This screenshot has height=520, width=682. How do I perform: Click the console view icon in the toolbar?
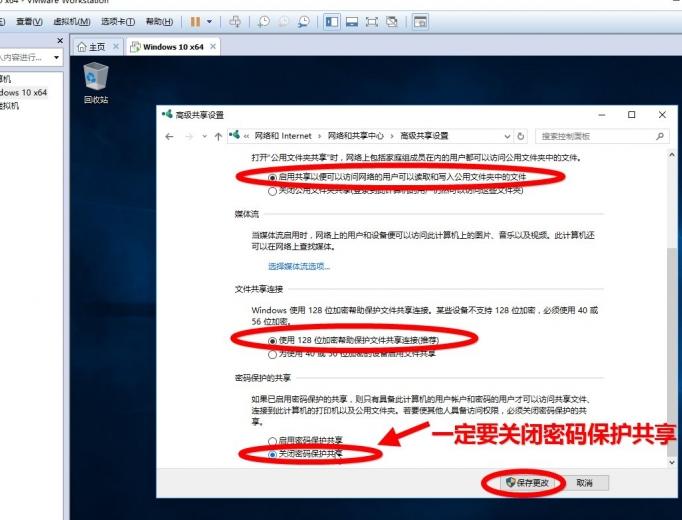click(x=420, y=21)
